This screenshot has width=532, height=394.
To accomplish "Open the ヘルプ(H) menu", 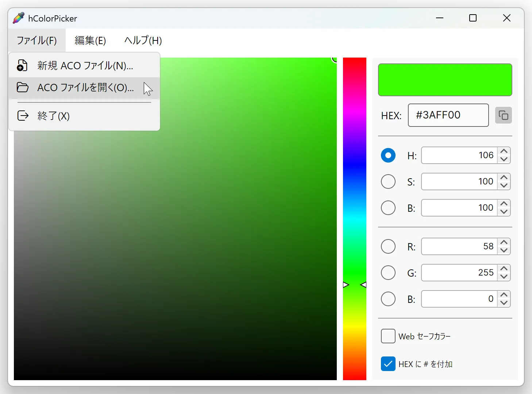I will click(143, 40).
